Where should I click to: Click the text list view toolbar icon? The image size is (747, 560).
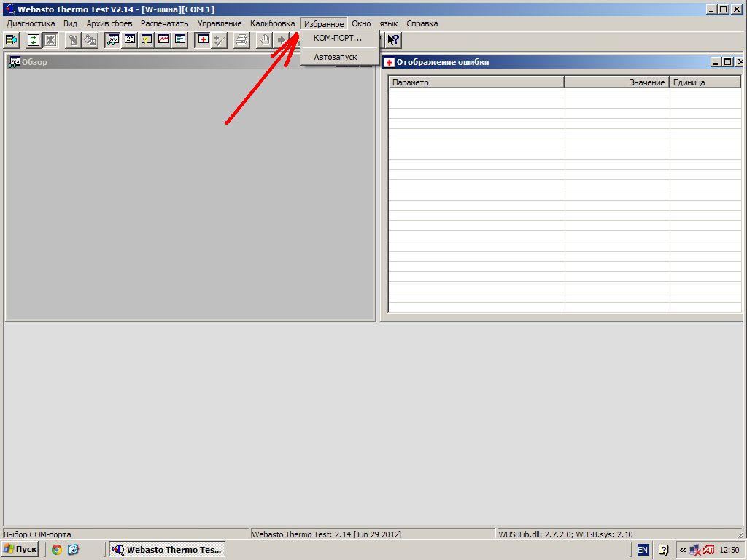click(x=180, y=40)
